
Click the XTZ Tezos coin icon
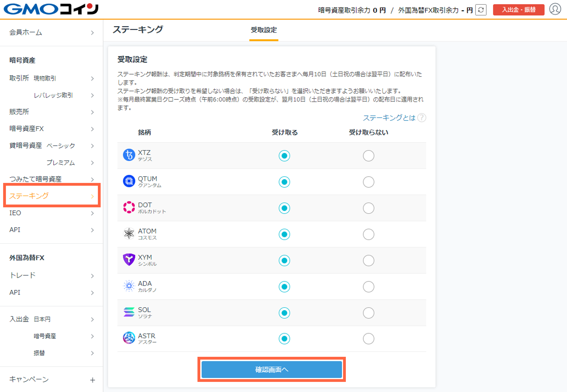[x=129, y=155]
